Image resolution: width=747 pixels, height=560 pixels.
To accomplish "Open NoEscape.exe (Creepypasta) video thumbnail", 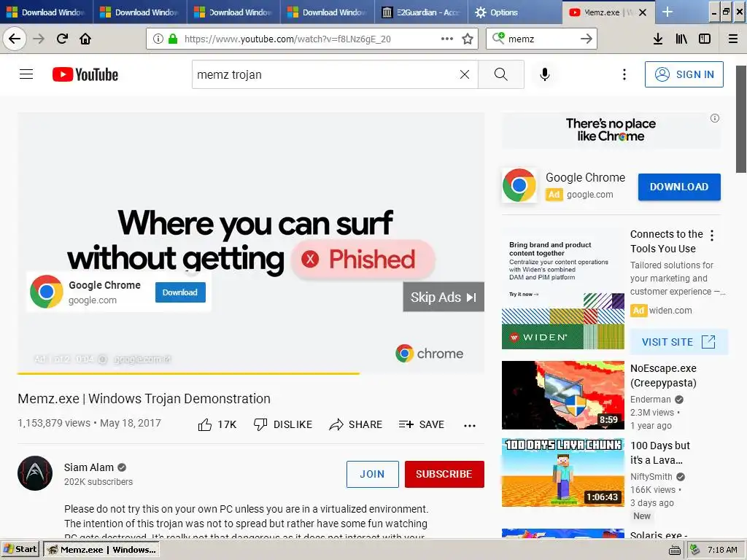I will click(x=562, y=394).
